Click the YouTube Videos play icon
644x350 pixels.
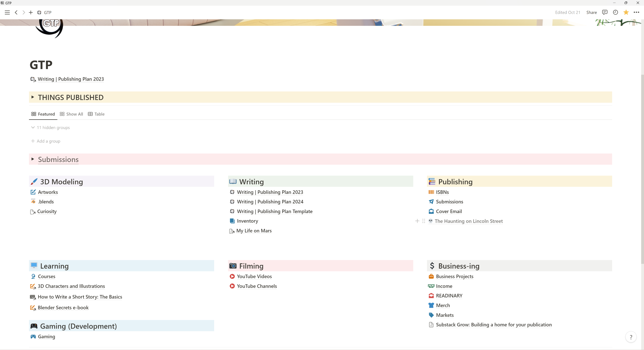click(232, 276)
